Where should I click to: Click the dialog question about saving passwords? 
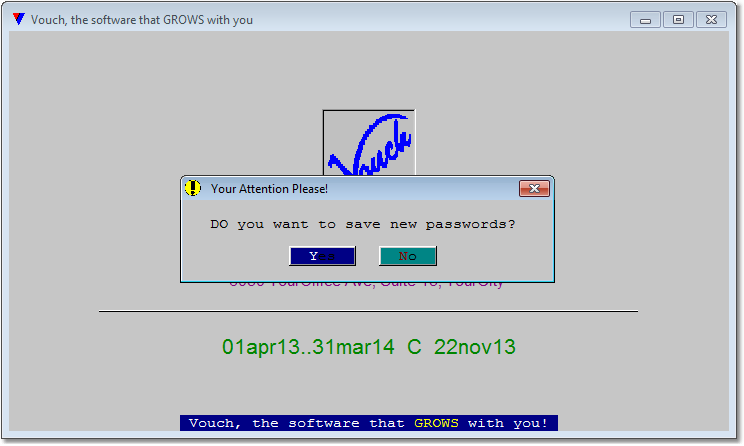tap(363, 224)
